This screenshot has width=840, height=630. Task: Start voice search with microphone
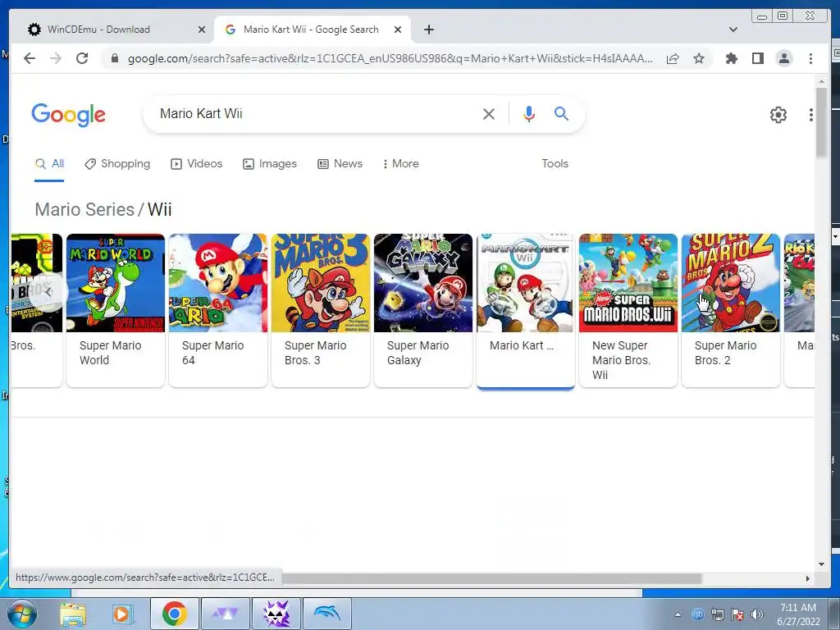(529, 113)
